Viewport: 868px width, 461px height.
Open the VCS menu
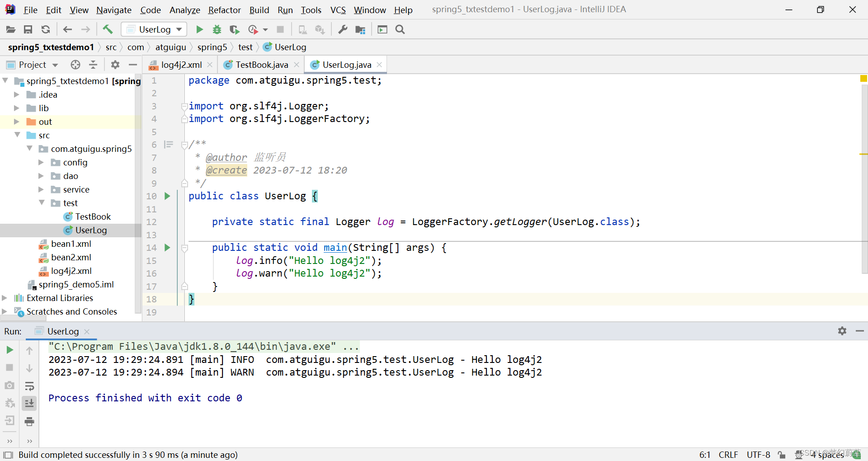pyautogui.click(x=338, y=9)
